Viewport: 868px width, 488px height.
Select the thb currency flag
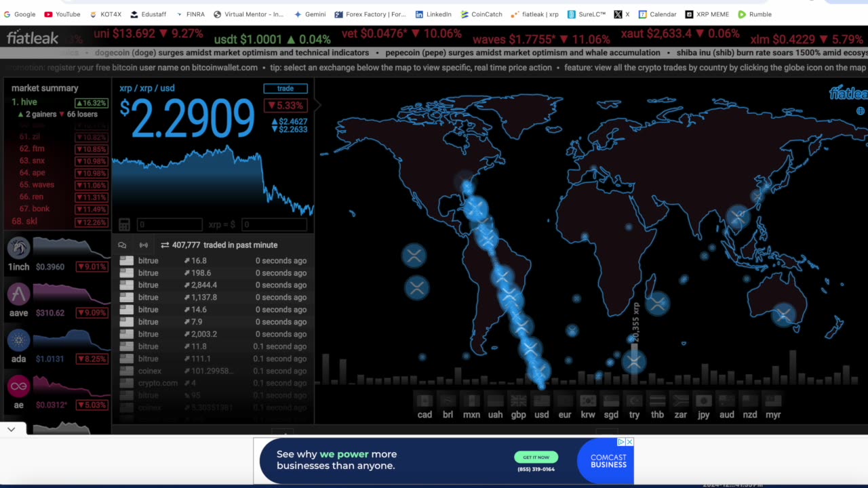(x=657, y=401)
